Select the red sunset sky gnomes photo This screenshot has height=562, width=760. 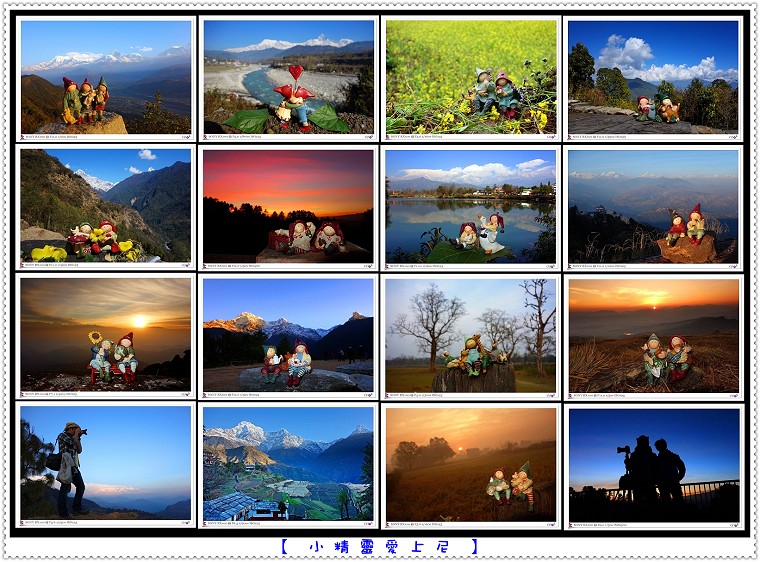(x=288, y=207)
